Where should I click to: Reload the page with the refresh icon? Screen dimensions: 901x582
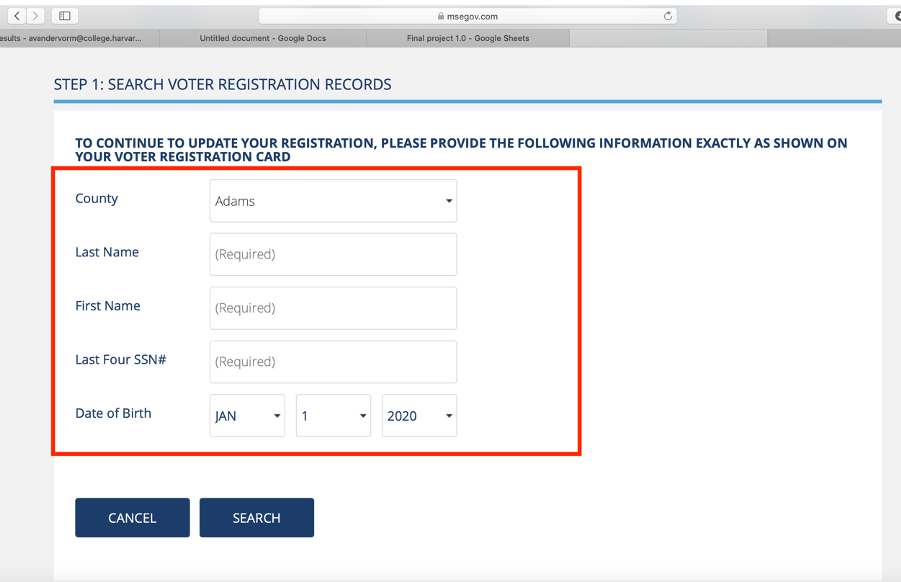667,16
